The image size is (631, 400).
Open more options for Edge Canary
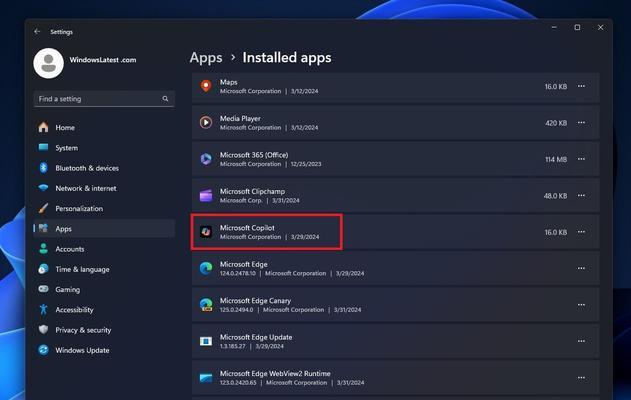(x=582, y=305)
